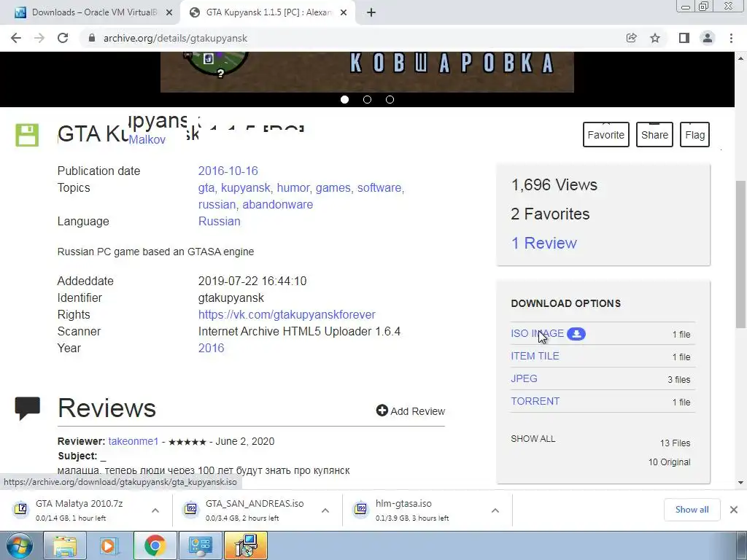Click the plus icon of Add Review
747x560 pixels.
382,411
